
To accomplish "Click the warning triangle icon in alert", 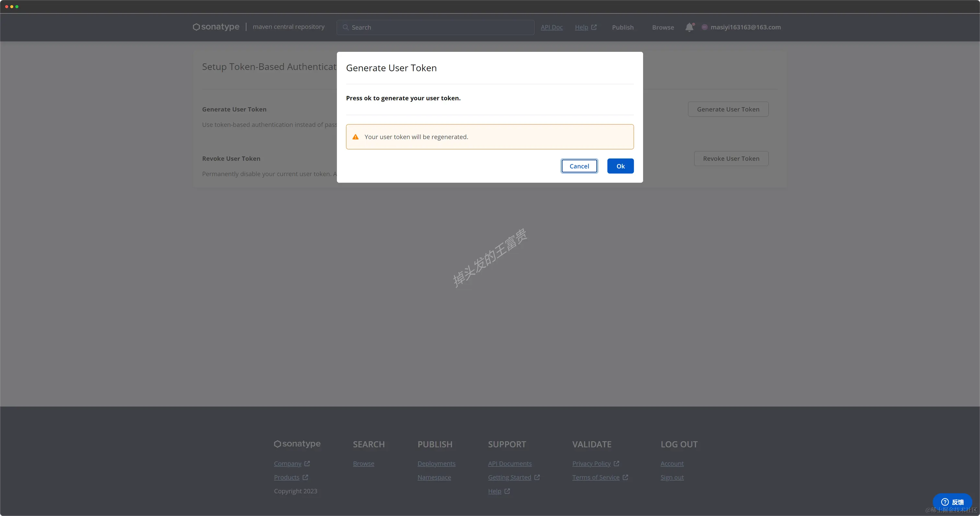I will point(355,137).
